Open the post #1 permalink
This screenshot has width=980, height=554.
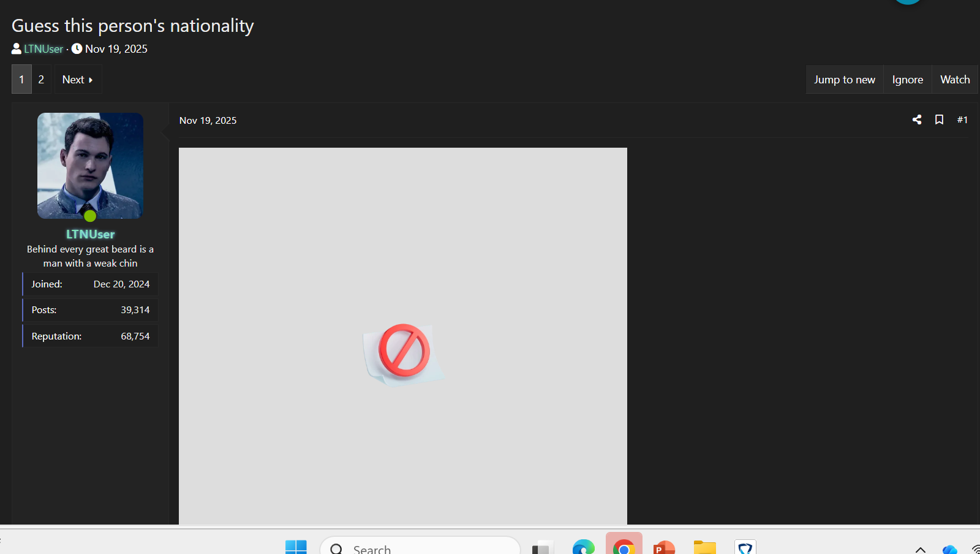pyautogui.click(x=962, y=120)
